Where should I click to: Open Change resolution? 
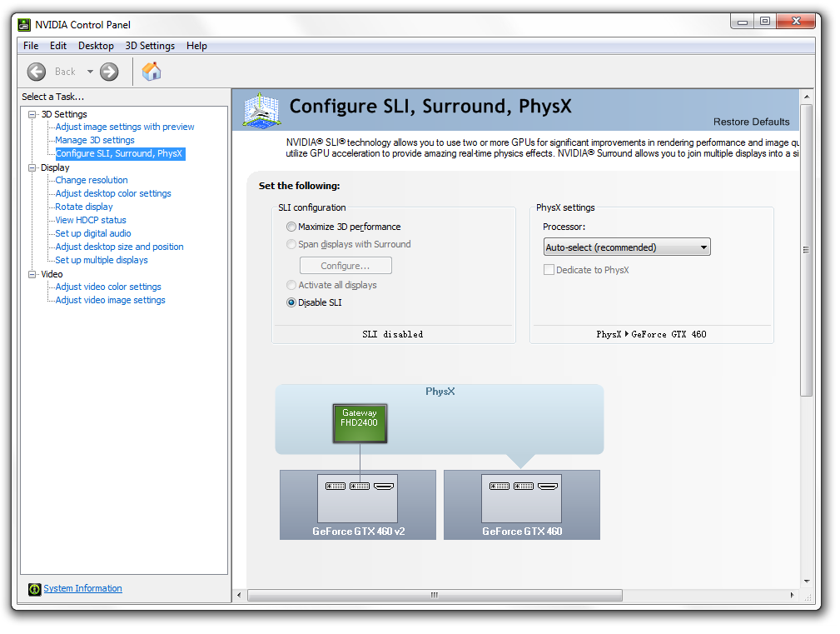pos(92,181)
